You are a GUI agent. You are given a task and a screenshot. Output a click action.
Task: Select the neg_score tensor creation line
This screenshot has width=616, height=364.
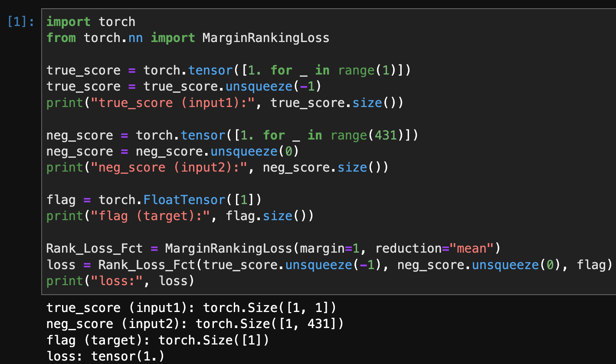pos(231,135)
